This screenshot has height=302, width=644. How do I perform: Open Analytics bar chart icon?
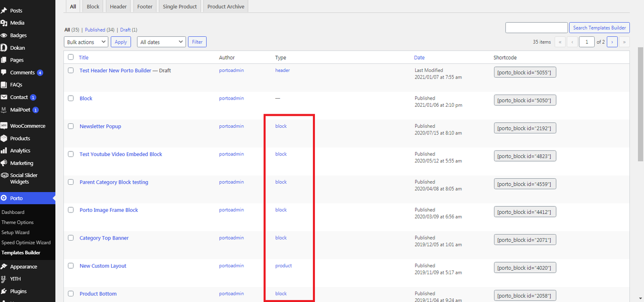pos(4,150)
